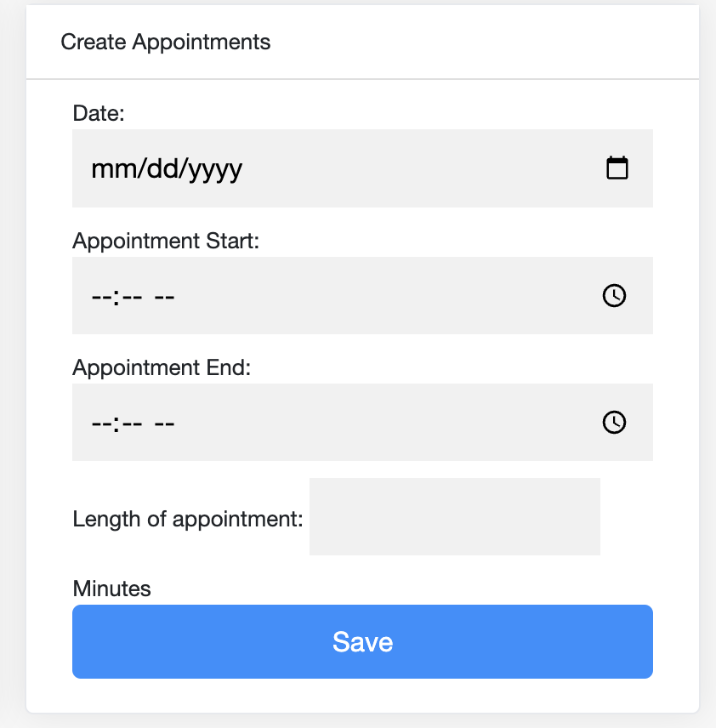Viewport: 716px width, 728px height.
Task: Select the AM/PM segment of Appointment End
Action: [x=164, y=423]
